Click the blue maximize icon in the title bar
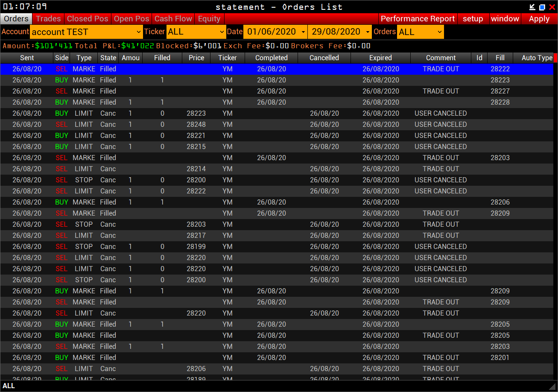 tap(542, 7)
